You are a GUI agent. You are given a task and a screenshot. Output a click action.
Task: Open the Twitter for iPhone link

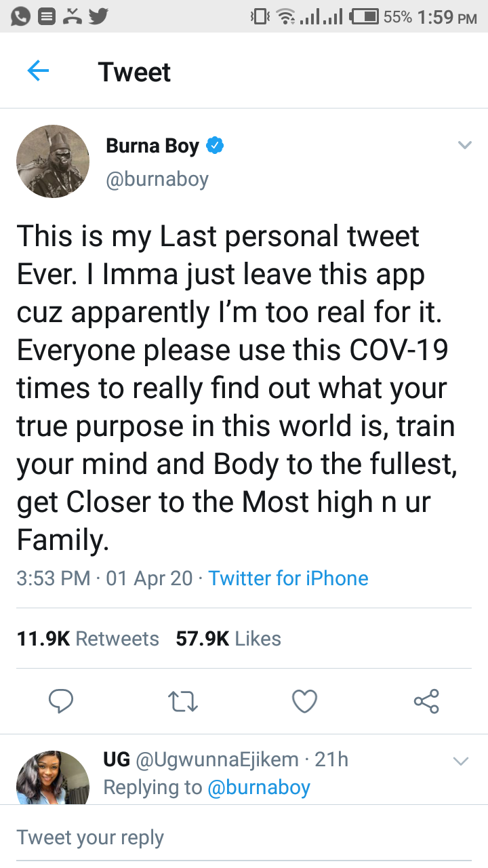click(288, 578)
